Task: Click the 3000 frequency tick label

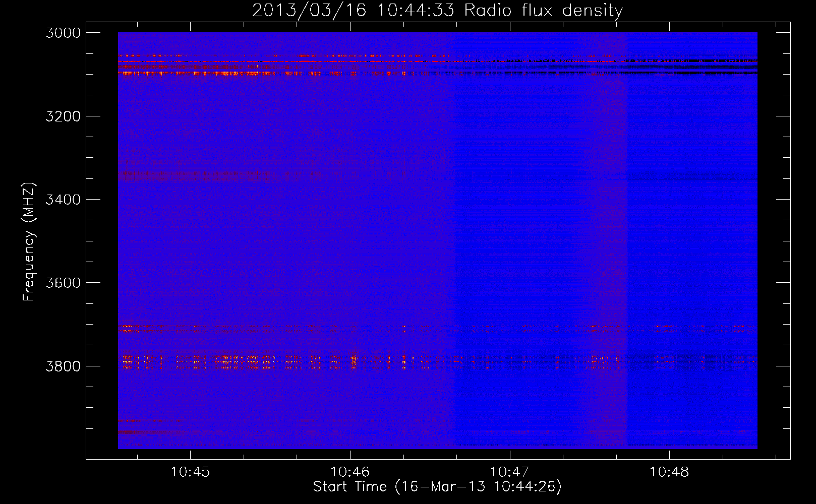Action: [63, 33]
